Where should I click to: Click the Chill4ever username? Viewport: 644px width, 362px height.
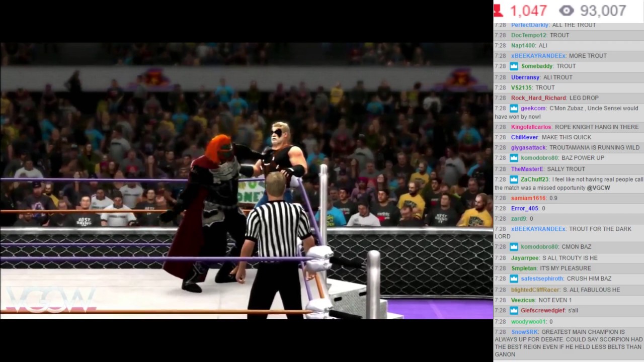[525, 137]
